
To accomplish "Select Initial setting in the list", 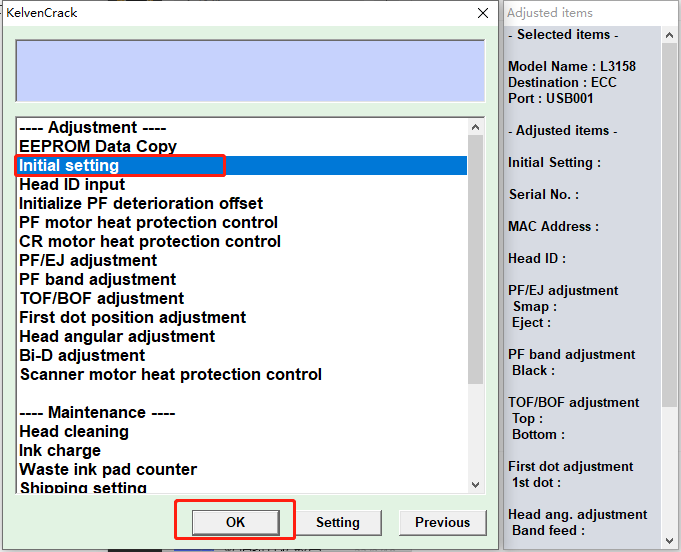I will [69, 166].
